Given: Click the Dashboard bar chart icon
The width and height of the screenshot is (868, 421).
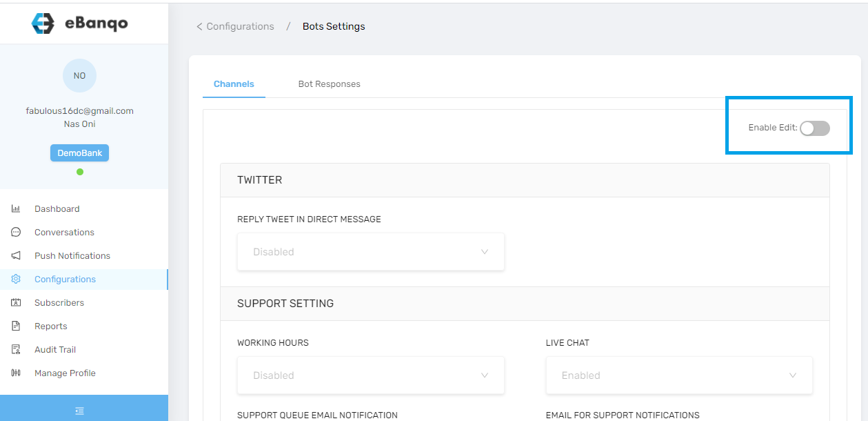Looking at the screenshot, I should click(x=16, y=208).
